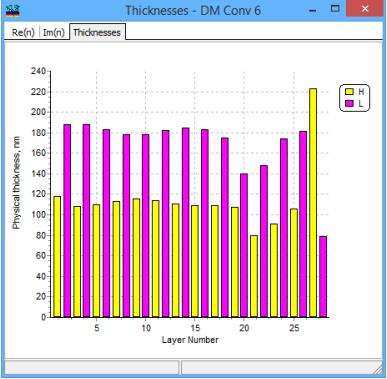Screen dimensions: 387x379
Task: Switch to the Re(n) tab
Action: coord(23,32)
